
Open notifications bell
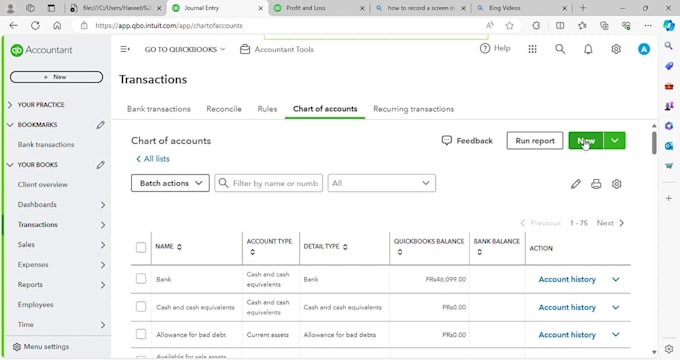[588, 49]
